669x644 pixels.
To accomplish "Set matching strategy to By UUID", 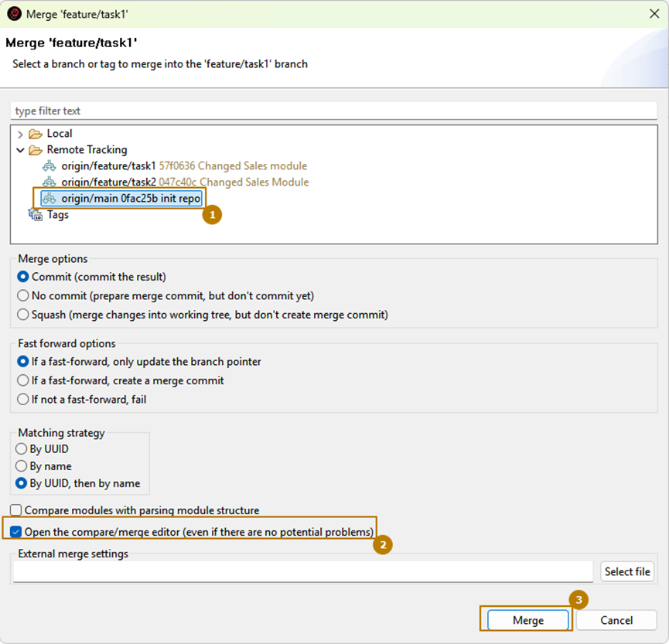I will (22, 448).
